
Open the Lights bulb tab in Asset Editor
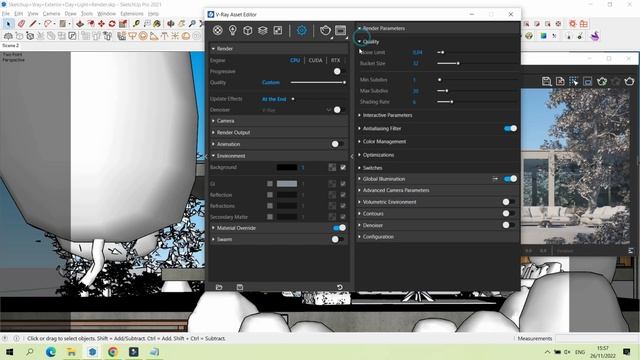(233, 30)
